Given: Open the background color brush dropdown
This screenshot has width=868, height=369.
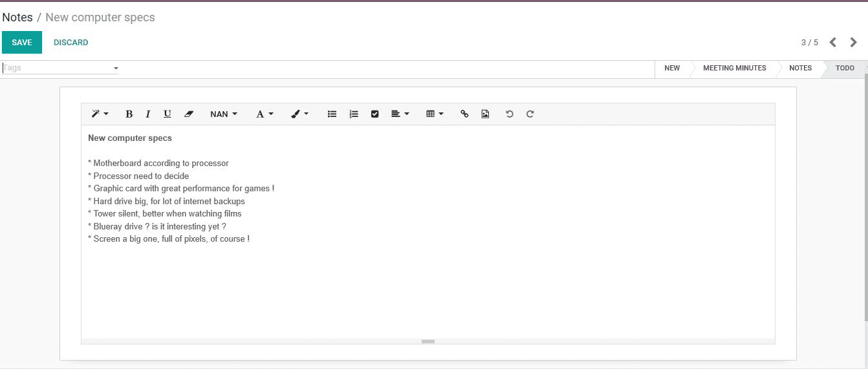Looking at the screenshot, I should [x=299, y=114].
